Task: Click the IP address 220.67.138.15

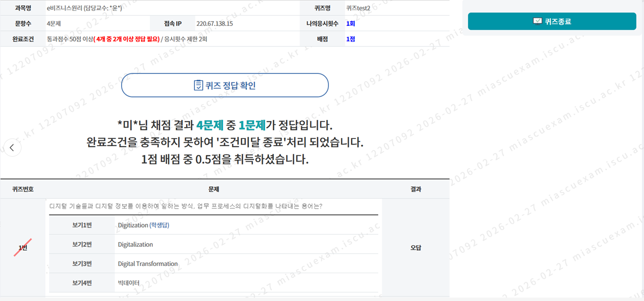Action: click(215, 23)
